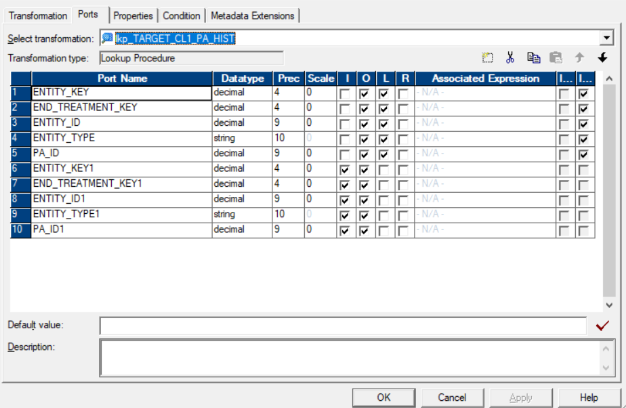
Task: Toggle Lookup checkbox for ENTITY_TYPE1 row
Action: (x=384, y=216)
